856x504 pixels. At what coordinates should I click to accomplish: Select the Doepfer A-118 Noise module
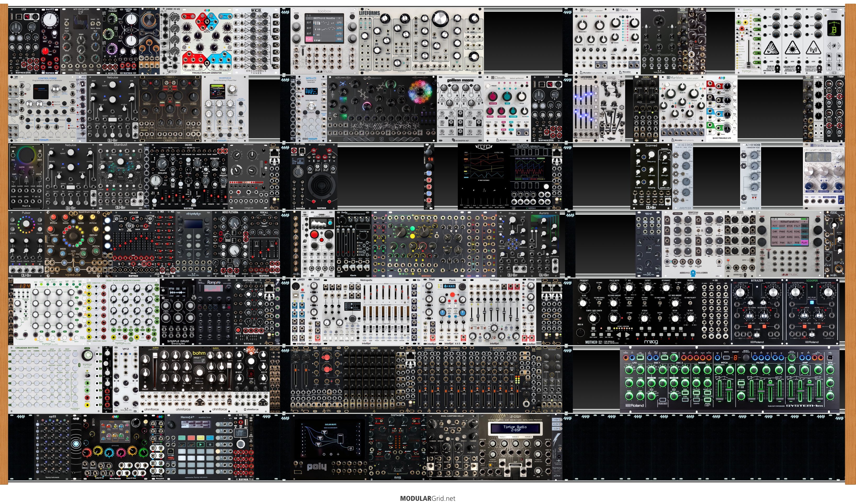click(x=751, y=176)
